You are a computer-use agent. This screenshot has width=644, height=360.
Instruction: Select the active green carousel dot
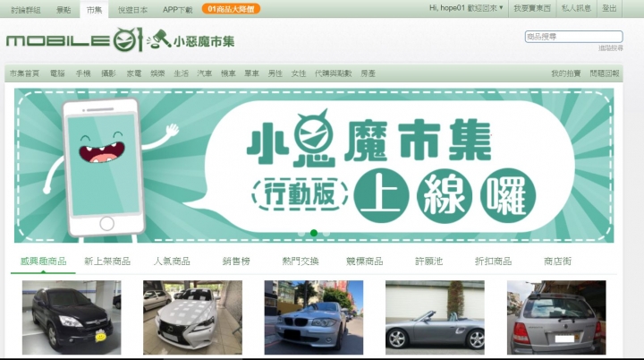coord(314,233)
